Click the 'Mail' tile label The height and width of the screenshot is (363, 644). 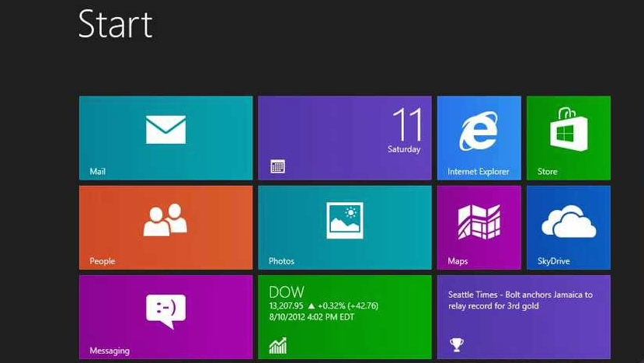97,172
